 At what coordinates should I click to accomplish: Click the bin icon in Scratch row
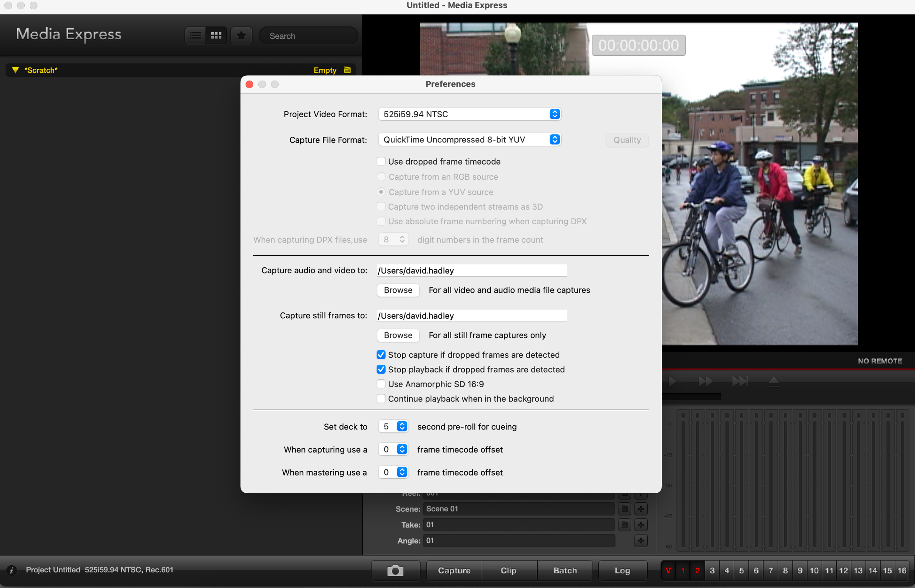click(347, 70)
